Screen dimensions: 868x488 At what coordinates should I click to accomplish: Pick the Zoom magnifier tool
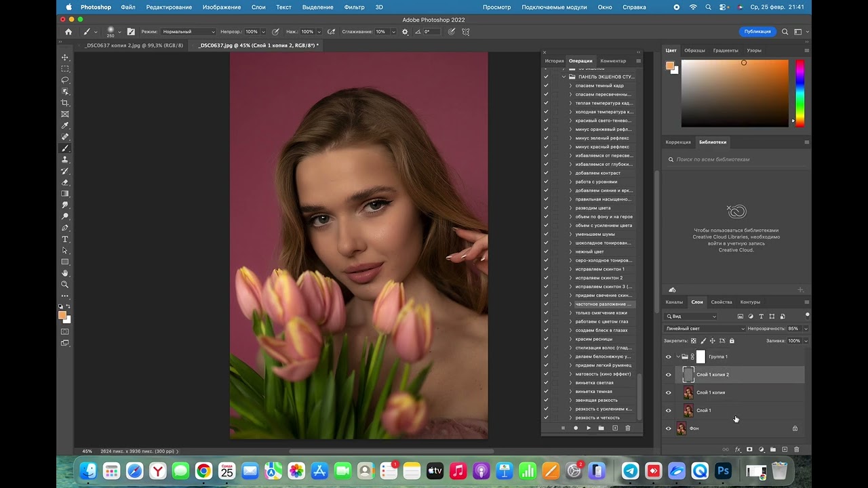point(65,285)
